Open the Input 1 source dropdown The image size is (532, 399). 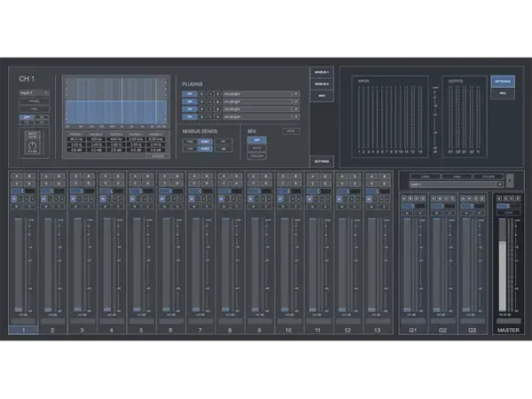pyautogui.click(x=34, y=92)
